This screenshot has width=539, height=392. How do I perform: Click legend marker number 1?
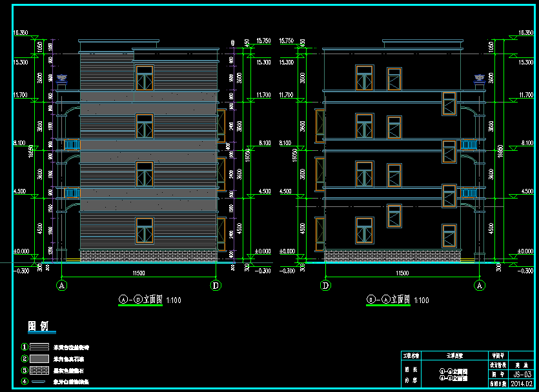pos(25,347)
